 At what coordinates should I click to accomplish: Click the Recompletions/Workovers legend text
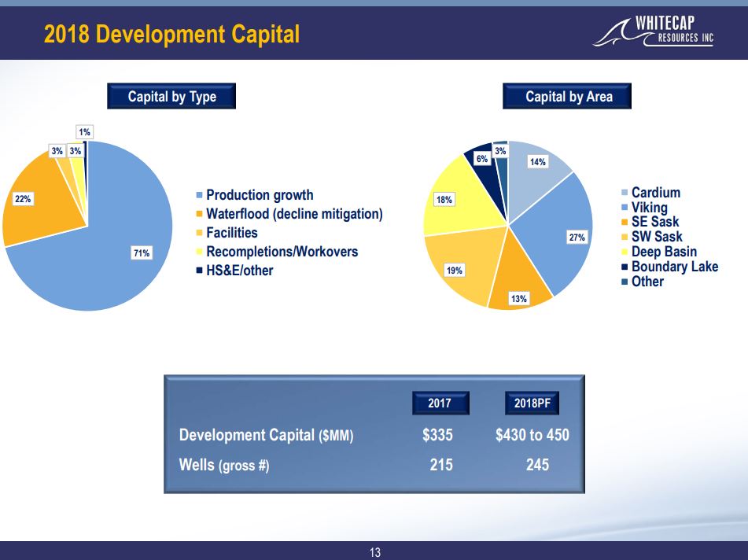point(282,252)
